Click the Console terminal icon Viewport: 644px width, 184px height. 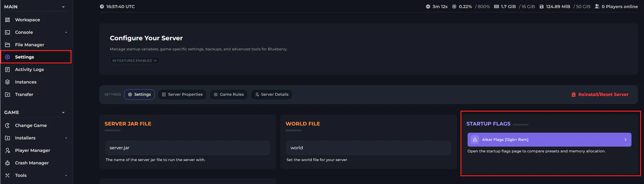(x=7, y=32)
